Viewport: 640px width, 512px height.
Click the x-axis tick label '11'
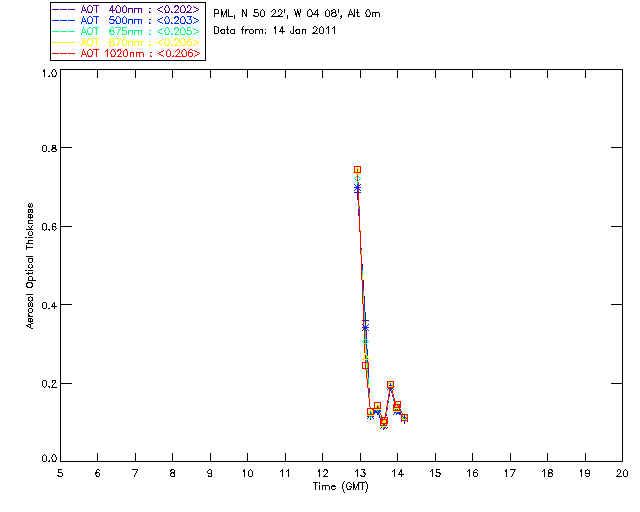tap(285, 473)
